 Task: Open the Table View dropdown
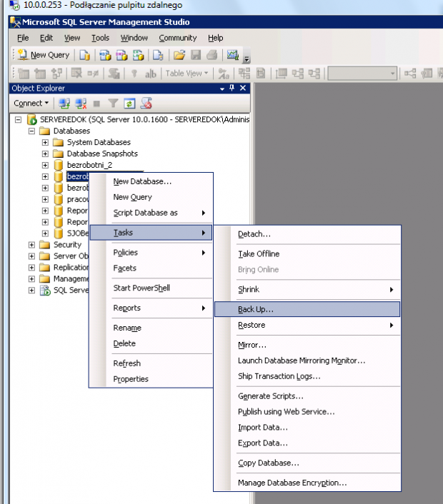[x=186, y=74]
